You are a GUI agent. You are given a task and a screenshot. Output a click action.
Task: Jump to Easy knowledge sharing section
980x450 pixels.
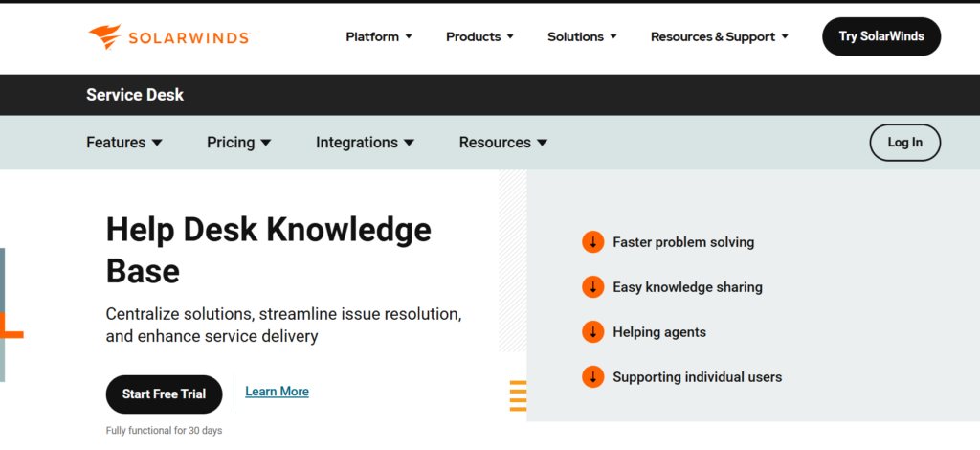(687, 287)
